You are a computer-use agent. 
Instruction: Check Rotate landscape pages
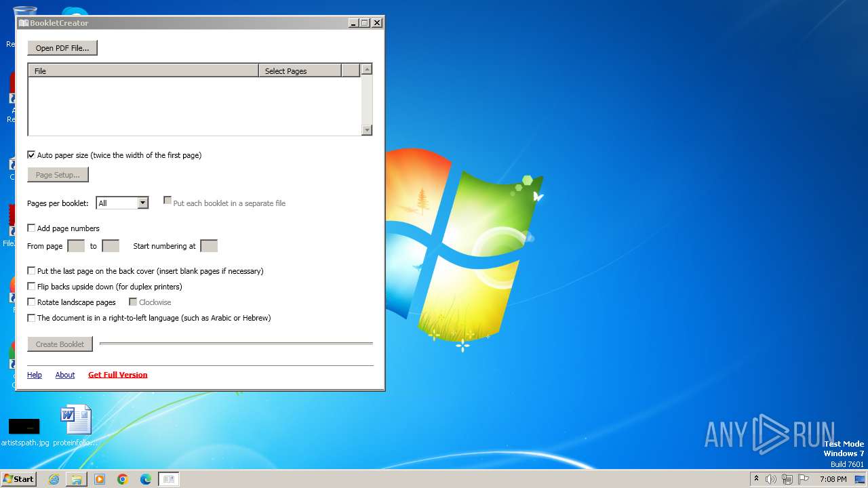31,302
